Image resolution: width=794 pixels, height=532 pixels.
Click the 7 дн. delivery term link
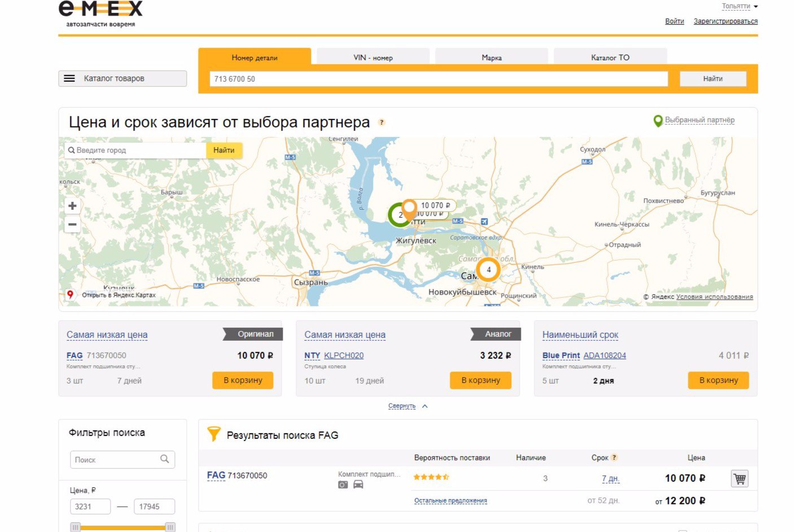point(610,478)
